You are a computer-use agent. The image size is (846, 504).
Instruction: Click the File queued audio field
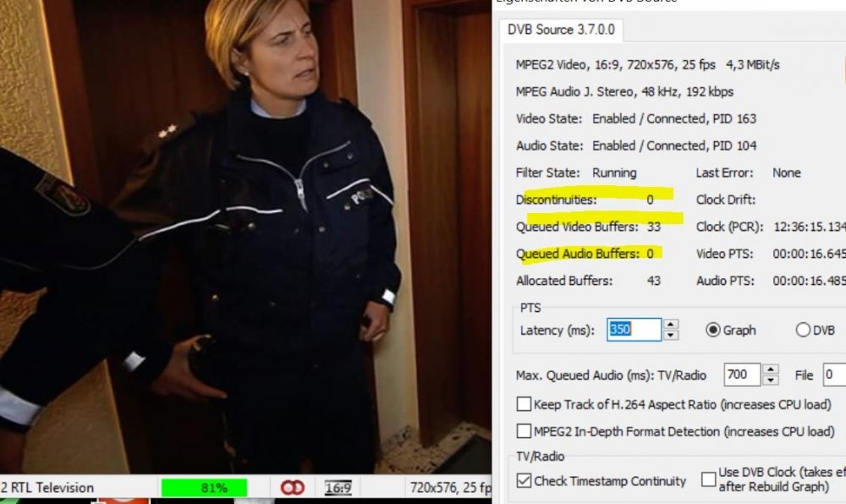click(x=834, y=374)
